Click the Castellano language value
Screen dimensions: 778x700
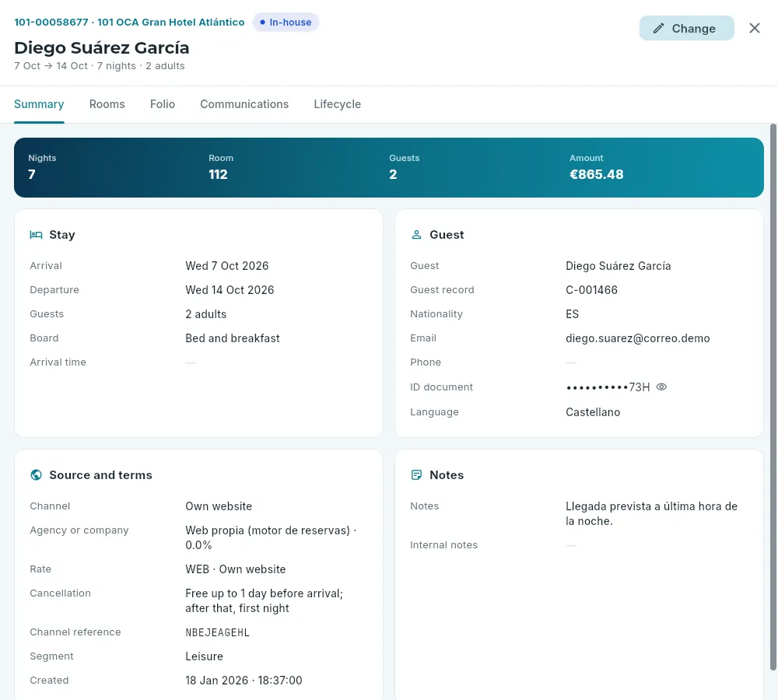[593, 412]
